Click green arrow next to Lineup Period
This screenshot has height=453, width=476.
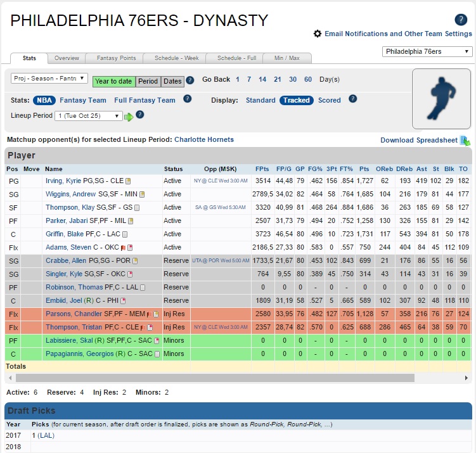point(129,117)
